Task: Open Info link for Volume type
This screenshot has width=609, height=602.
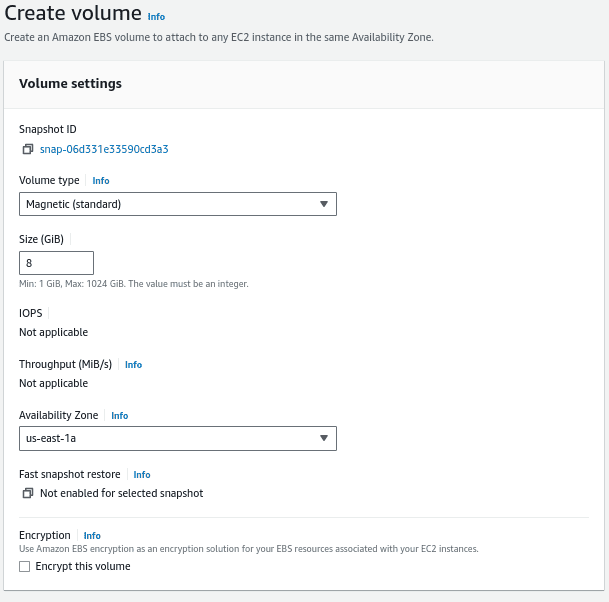Action: 101,181
